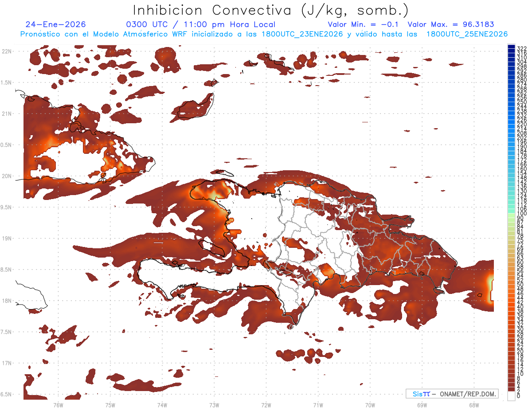The width and height of the screenshot is (532, 411).
Task: Click the "75W" longitude label
Action: [110, 405]
